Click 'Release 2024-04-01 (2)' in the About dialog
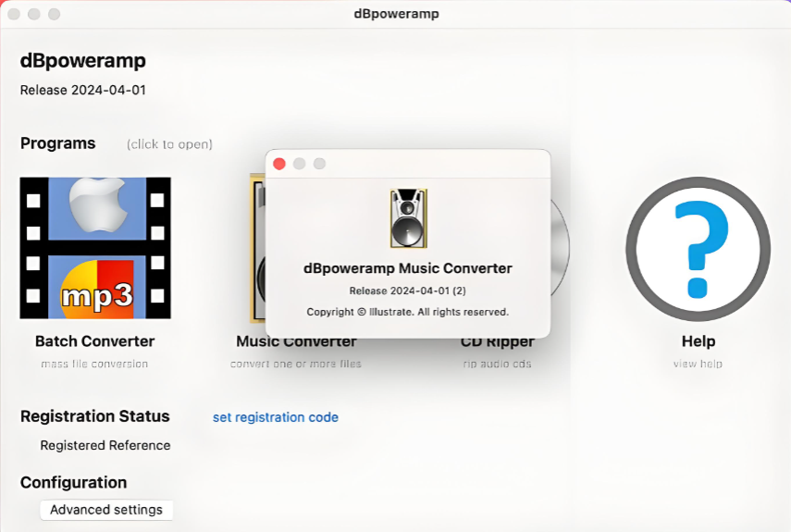791x532 pixels. 408,291
